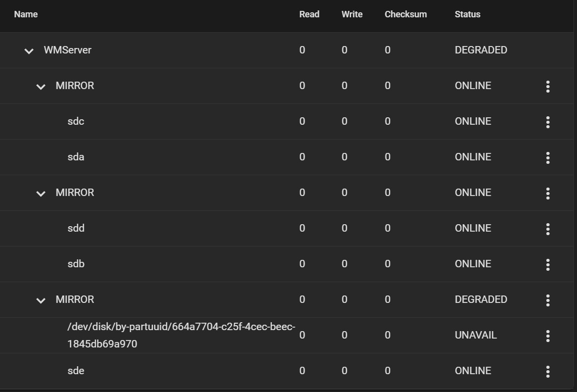Open three-dot menu for disk sdd
Image resolution: width=577 pixels, height=392 pixels.
point(548,229)
